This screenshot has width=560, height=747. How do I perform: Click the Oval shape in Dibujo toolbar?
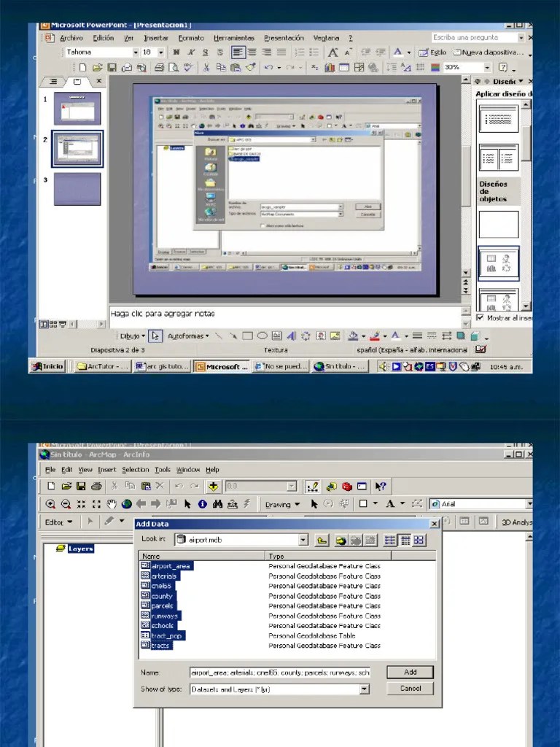(x=262, y=336)
